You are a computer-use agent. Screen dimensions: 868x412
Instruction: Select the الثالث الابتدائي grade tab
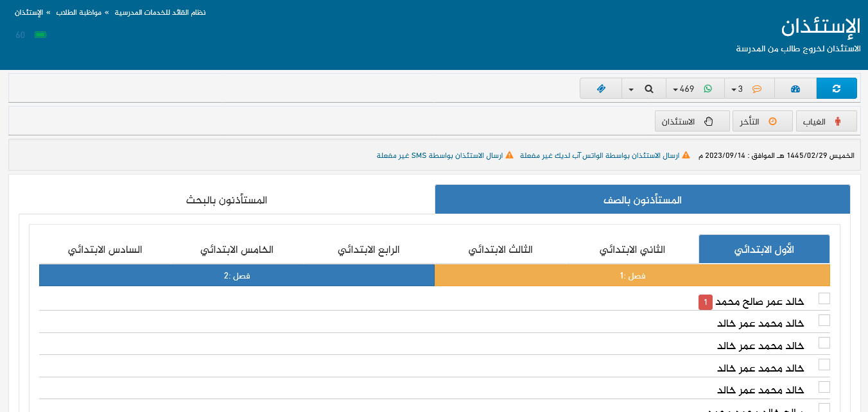pyautogui.click(x=500, y=250)
